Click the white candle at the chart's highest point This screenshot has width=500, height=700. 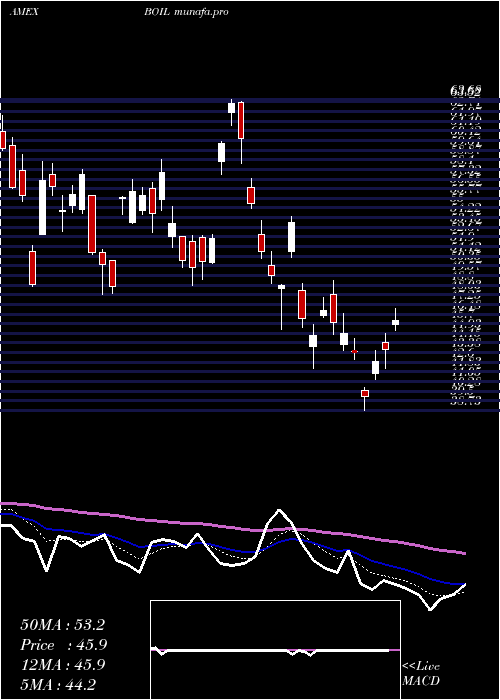click(x=231, y=108)
